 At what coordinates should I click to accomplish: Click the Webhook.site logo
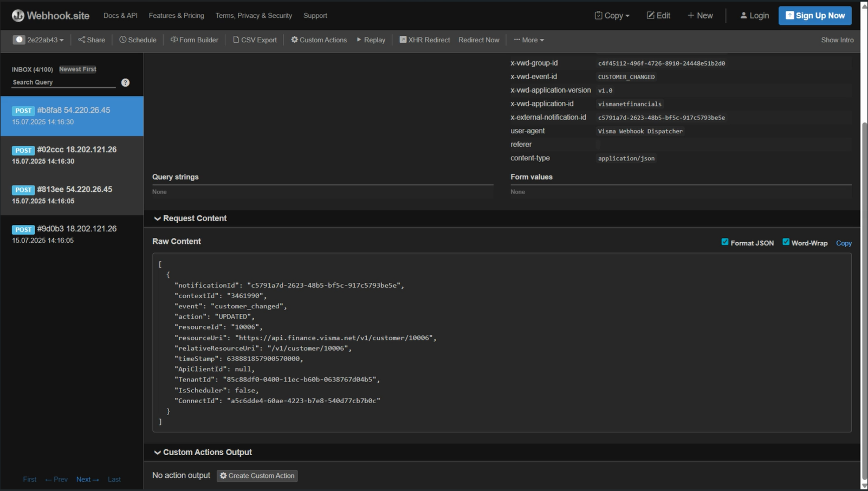pyautogui.click(x=50, y=15)
